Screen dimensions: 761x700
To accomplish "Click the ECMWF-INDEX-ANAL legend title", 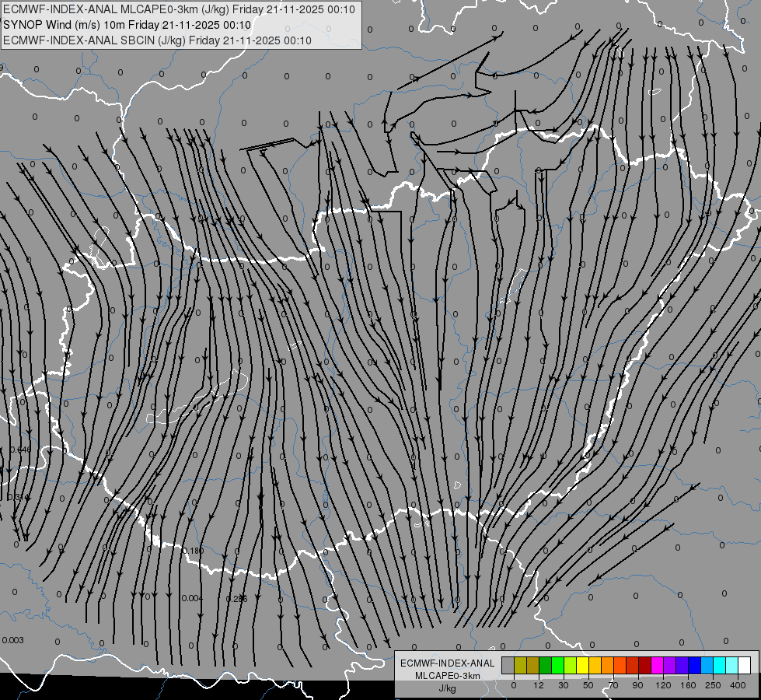I will tap(448, 663).
